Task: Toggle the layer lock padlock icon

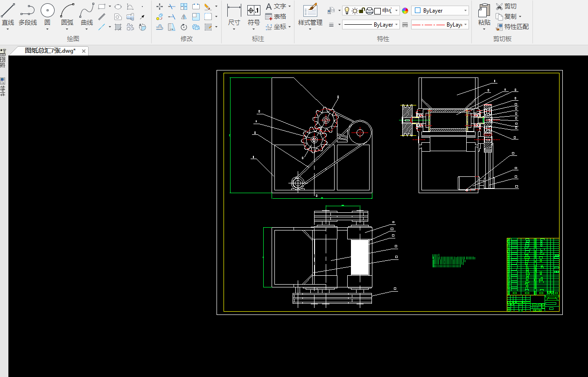Action: click(x=362, y=11)
